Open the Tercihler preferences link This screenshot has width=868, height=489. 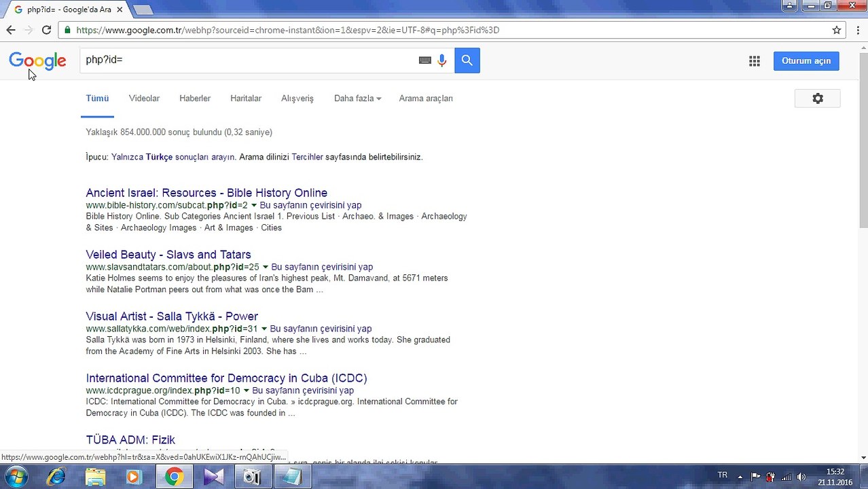point(307,157)
